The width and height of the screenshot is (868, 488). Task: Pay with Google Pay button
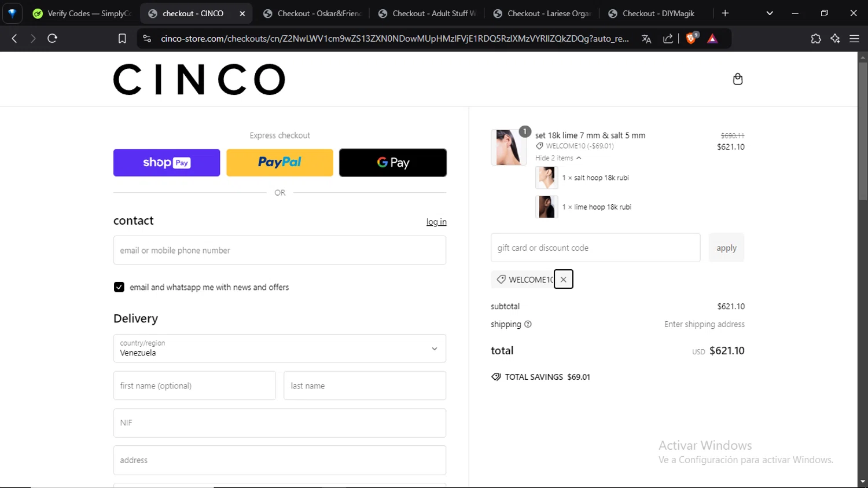(393, 163)
